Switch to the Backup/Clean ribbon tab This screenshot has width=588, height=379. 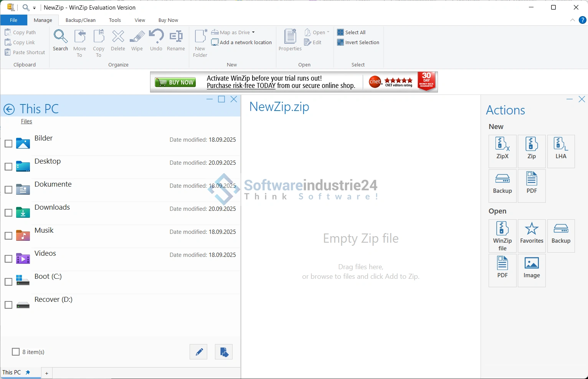81,20
